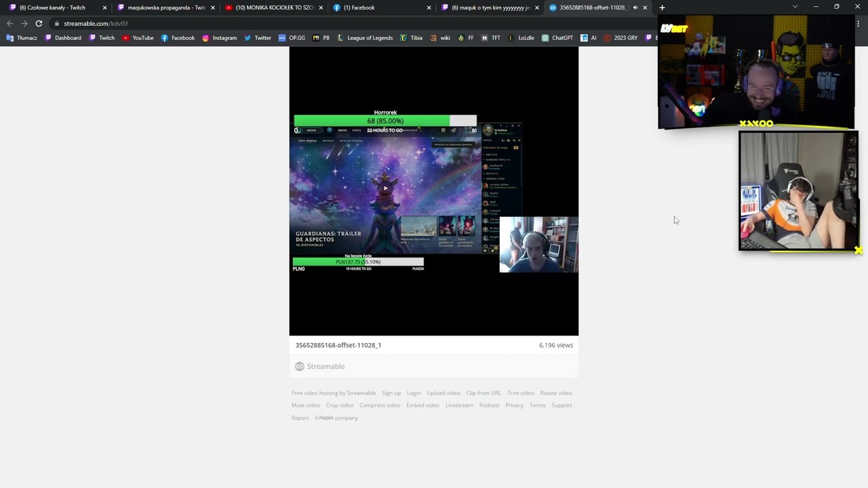
Task: Open the Support footer link
Action: 561,405
